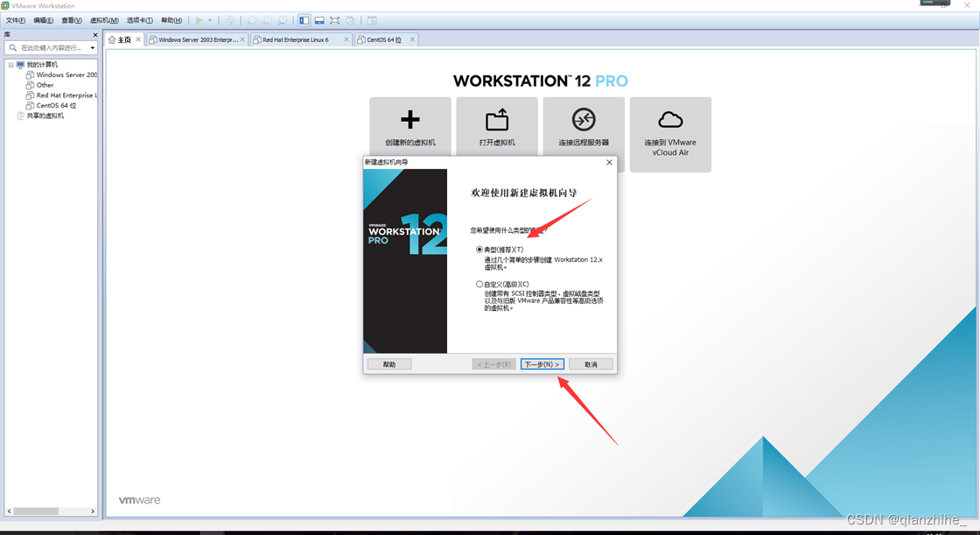Close the 新建虚拟机向导 dialog
This screenshot has width=980, height=535.
[609, 162]
